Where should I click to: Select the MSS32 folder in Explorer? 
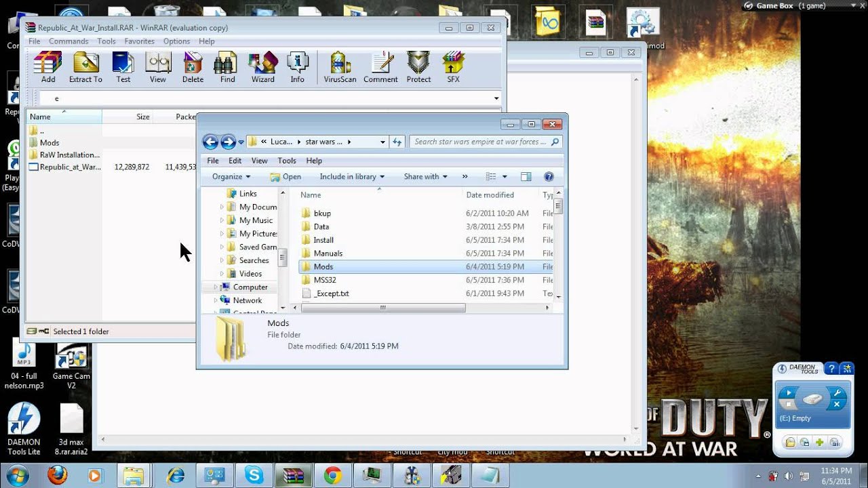coord(325,280)
